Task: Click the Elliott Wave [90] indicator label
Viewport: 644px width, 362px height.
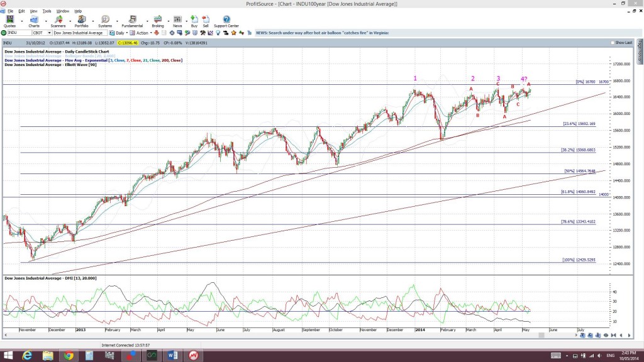Action: [x=50, y=65]
